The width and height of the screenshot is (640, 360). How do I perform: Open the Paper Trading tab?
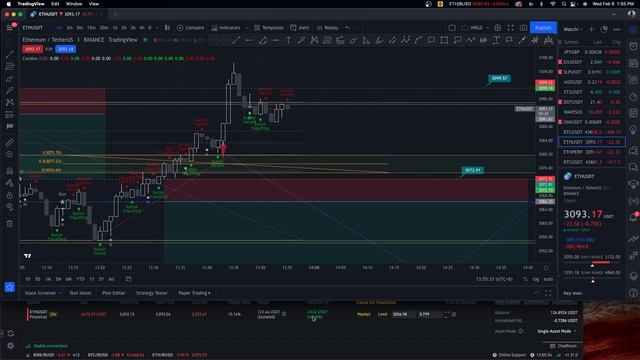point(194,293)
